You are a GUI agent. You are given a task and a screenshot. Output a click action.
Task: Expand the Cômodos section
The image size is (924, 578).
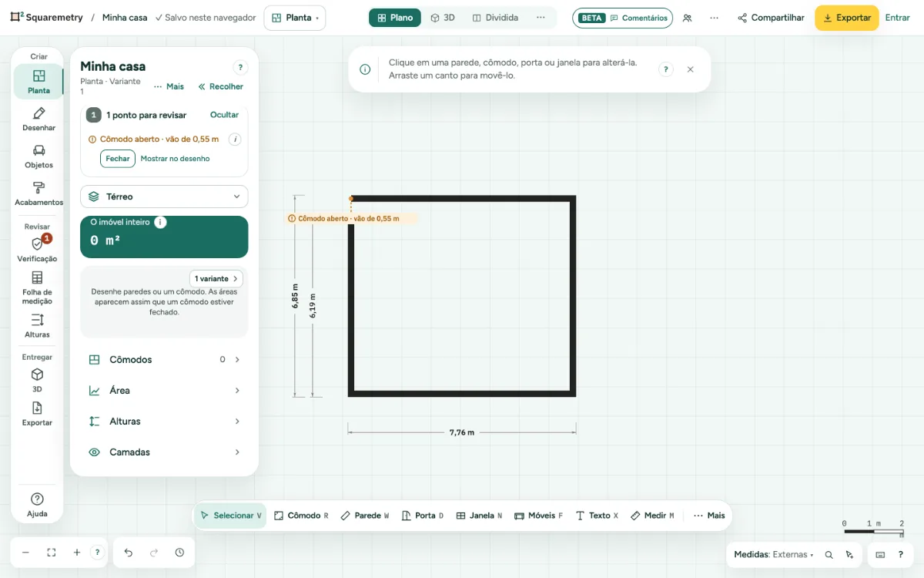click(164, 360)
